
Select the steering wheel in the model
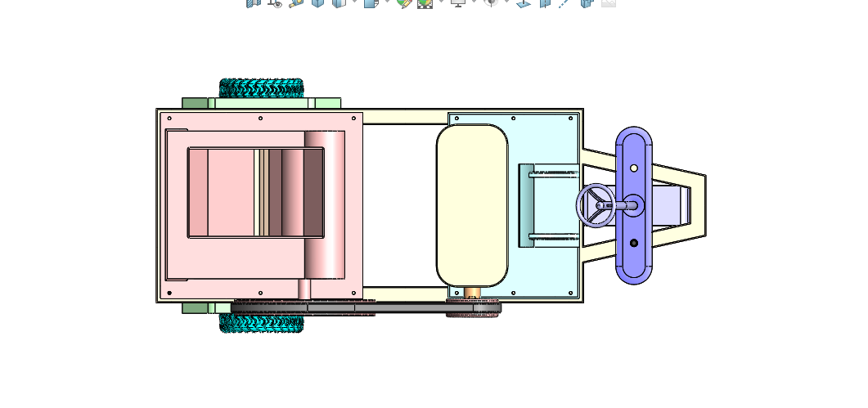click(x=596, y=205)
